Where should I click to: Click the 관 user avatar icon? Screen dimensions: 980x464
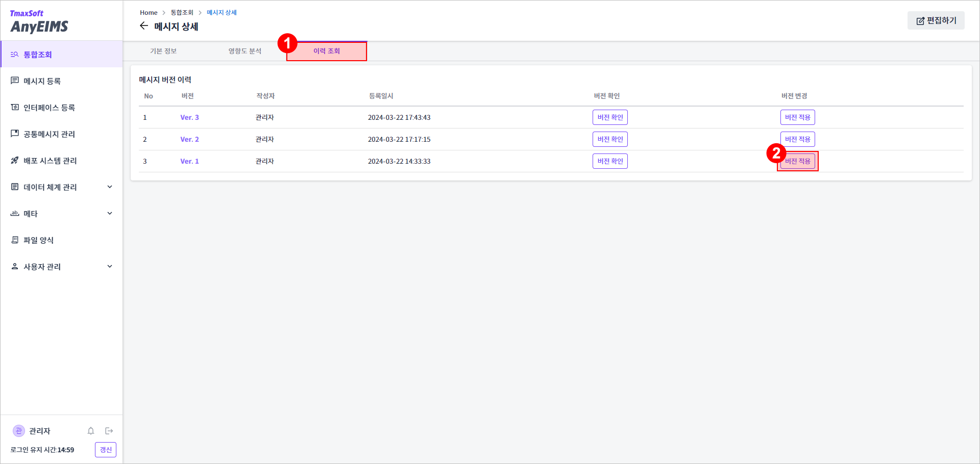coord(19,431)
